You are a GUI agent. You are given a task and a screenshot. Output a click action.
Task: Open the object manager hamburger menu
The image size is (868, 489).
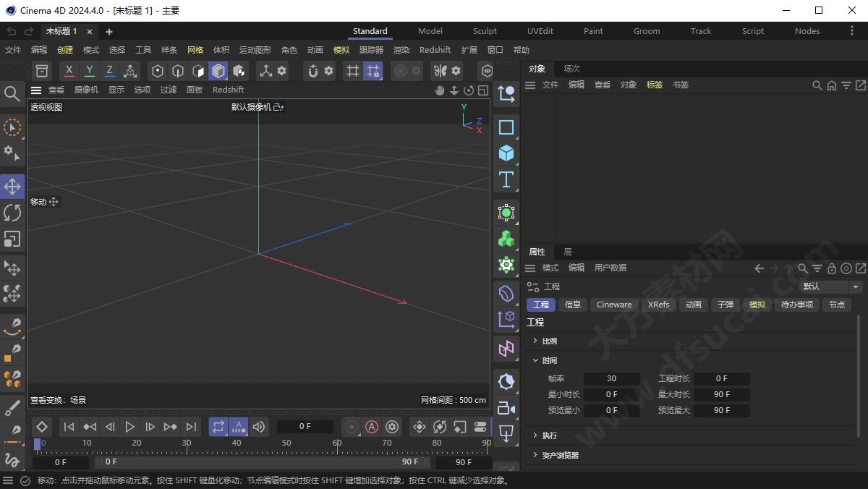530,85
